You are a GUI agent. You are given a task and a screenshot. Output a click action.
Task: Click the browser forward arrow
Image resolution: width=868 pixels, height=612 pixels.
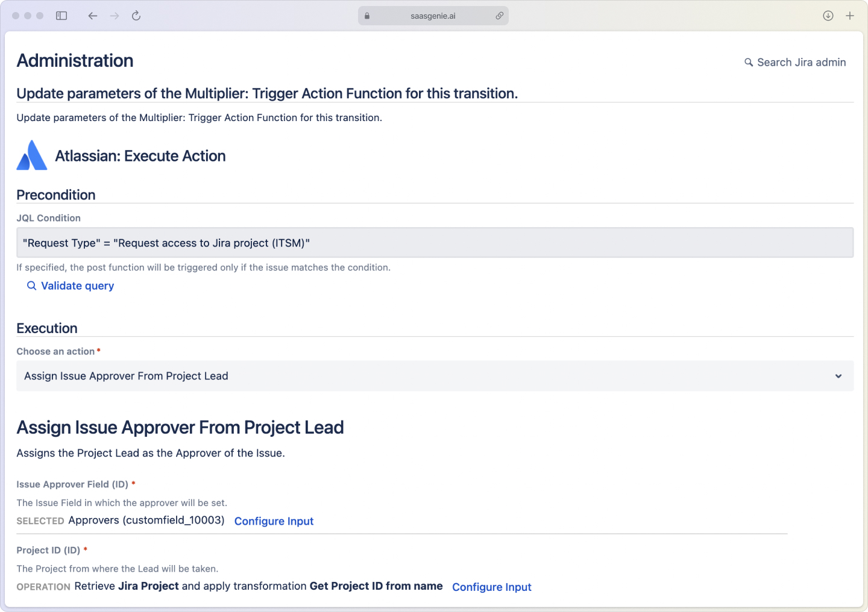tap(115, 16)
